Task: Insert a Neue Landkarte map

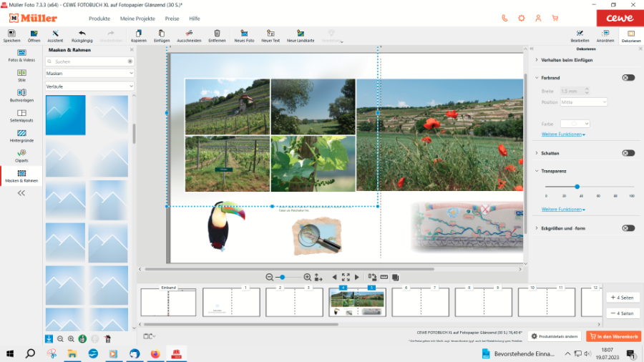Action: pos(301,34)
